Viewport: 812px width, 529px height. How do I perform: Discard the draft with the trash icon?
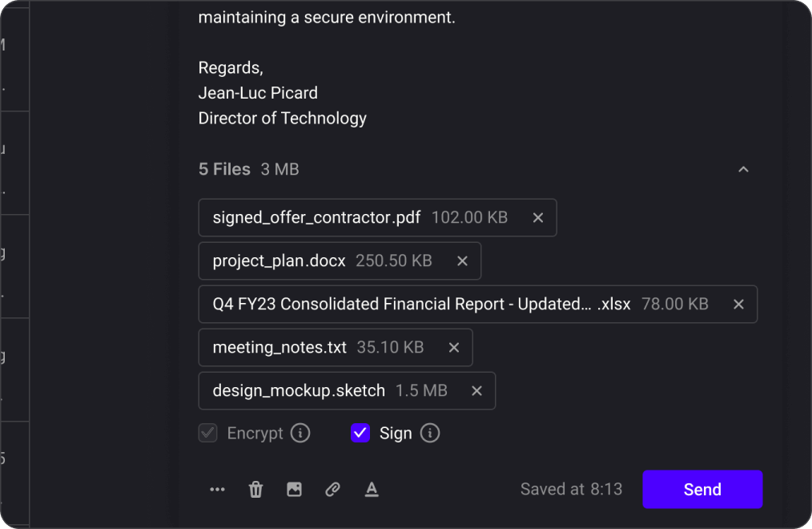(x=255, y=489)
